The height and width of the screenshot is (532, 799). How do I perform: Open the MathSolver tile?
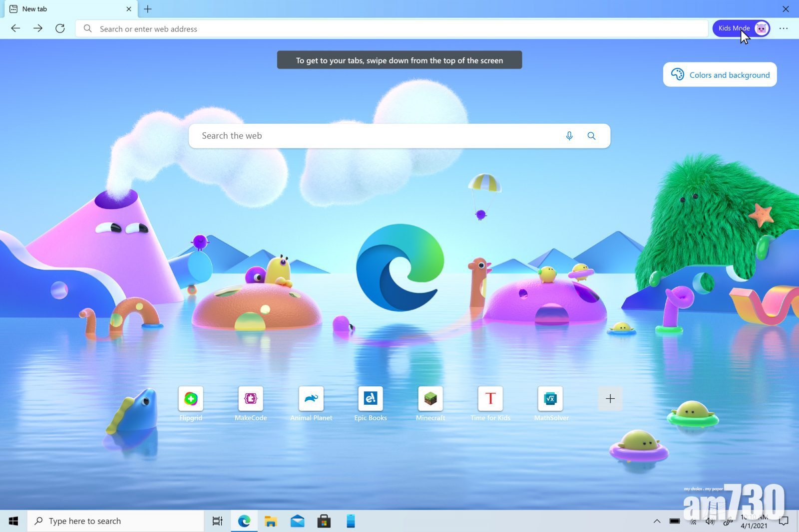(x=550, y=398)
